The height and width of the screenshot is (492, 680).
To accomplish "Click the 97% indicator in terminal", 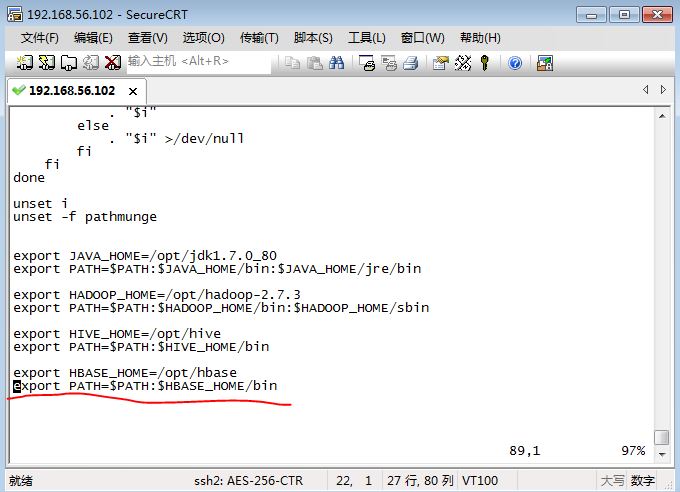I will 633,451.
